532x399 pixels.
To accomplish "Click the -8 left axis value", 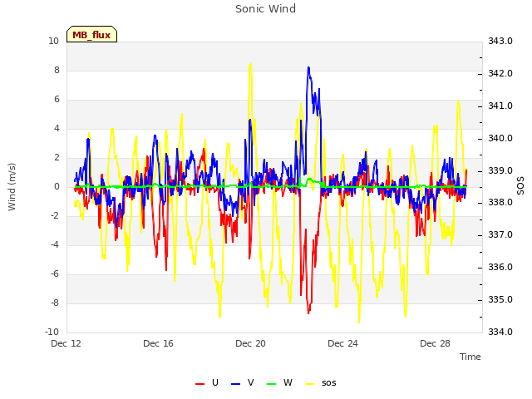I will point(55,303).
